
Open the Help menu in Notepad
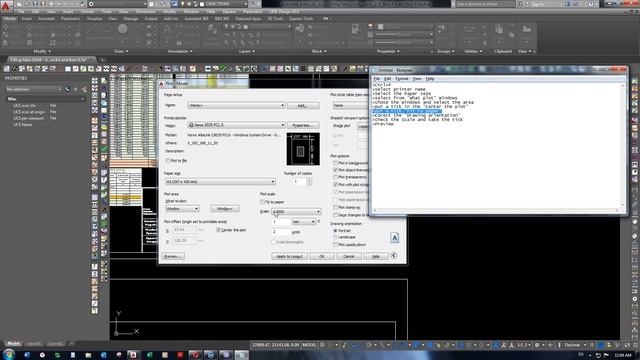tap(430, 79)
